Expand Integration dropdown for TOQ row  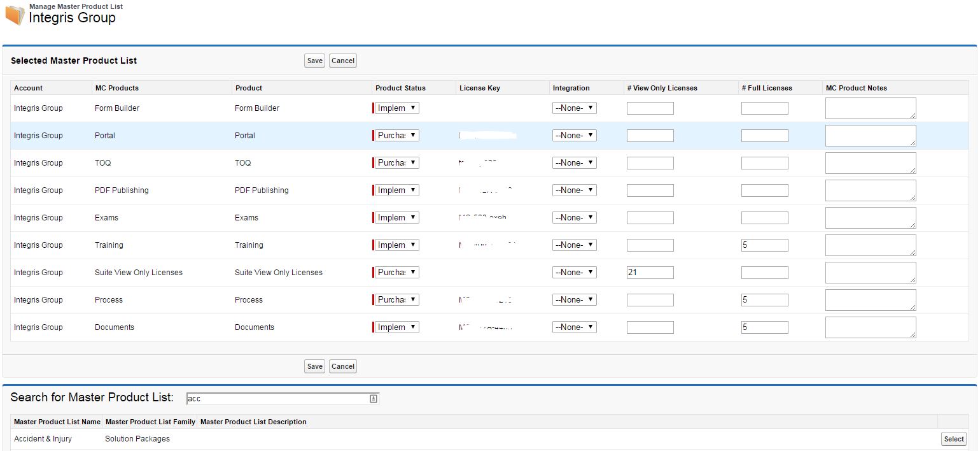click(574, 163)
